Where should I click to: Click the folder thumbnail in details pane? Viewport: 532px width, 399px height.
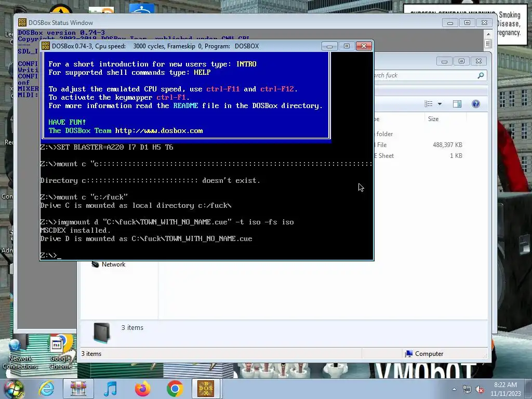coord(102,332)
